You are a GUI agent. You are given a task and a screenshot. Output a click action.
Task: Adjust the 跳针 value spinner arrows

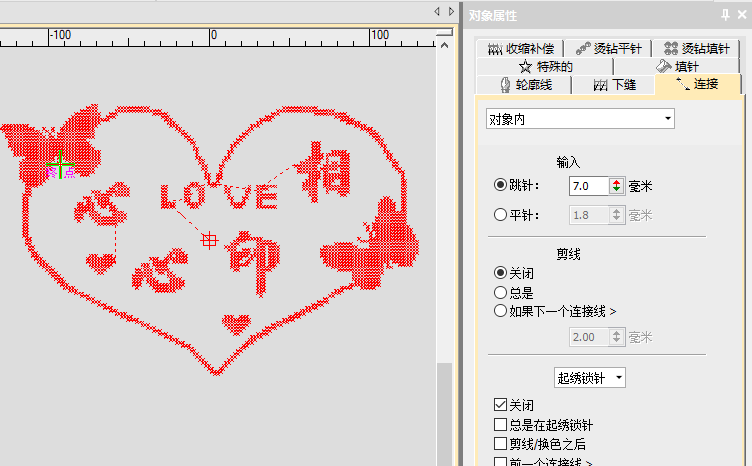pyautogui.click(x=616, y=186)
